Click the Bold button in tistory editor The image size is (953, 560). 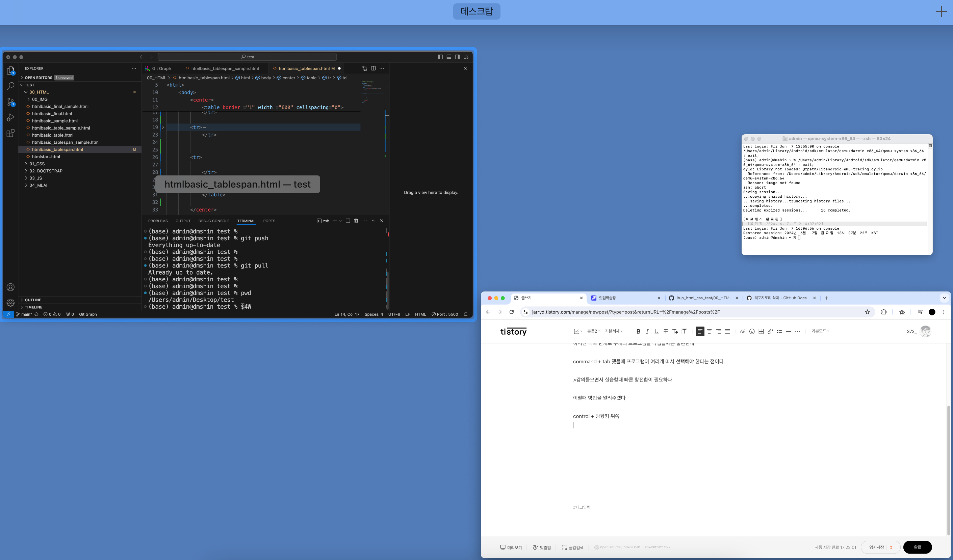pos(638,331)
